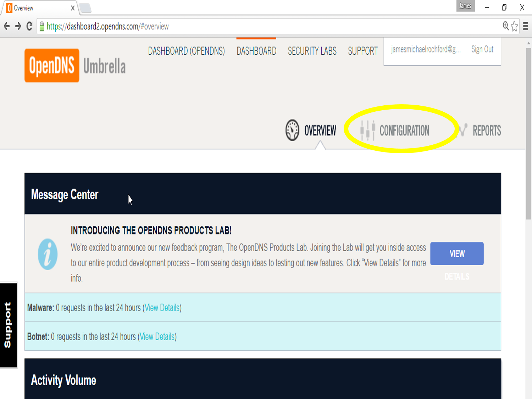Open the black Support side tab
The image size is (532, 399).
9,325
